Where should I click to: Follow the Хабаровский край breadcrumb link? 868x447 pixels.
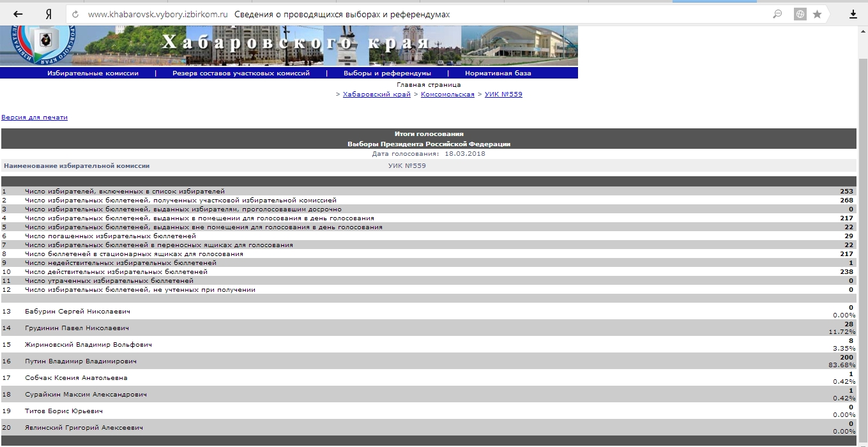377,95
